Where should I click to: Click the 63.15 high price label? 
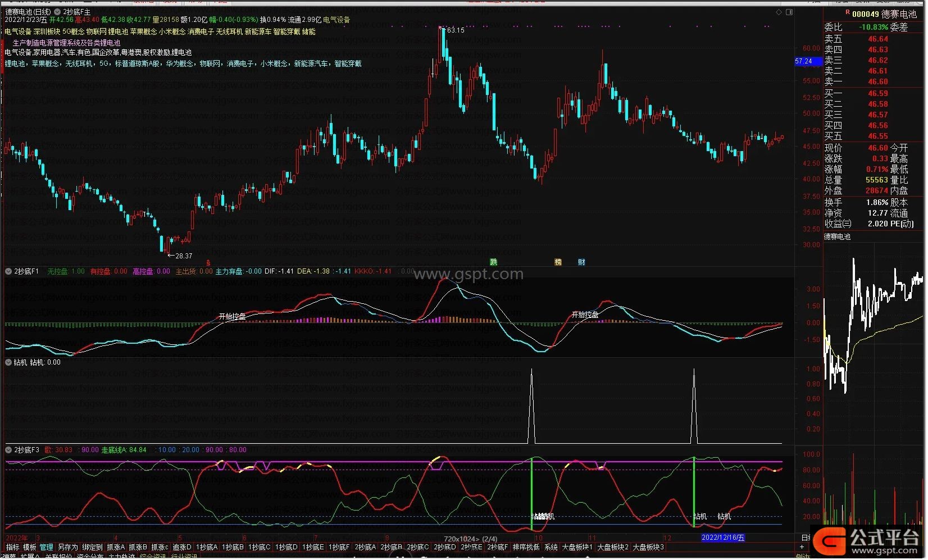tap(456, 30)
